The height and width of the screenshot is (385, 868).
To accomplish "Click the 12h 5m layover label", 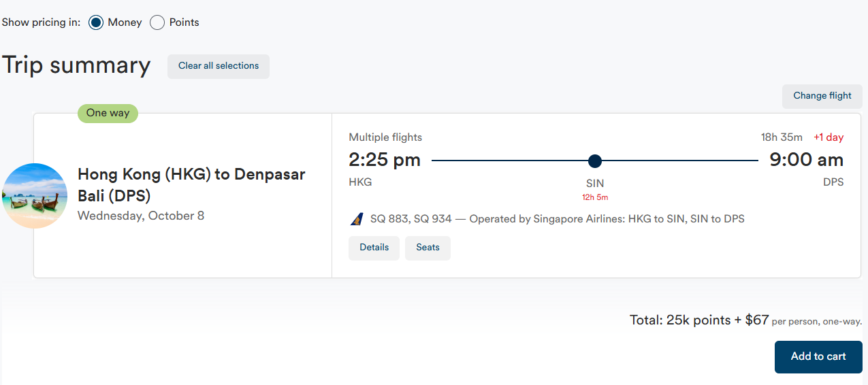I will click(x=595, y=197).
